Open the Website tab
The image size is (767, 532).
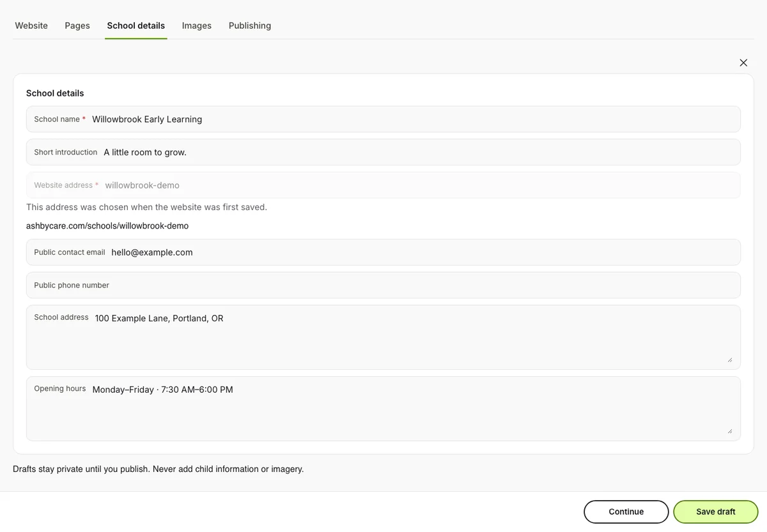[x=31, y=26]
